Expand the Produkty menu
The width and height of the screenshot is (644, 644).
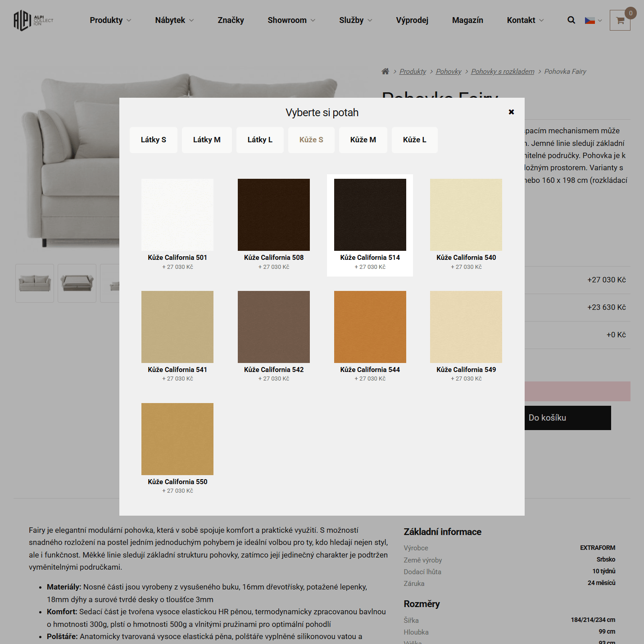coord(111,20)
